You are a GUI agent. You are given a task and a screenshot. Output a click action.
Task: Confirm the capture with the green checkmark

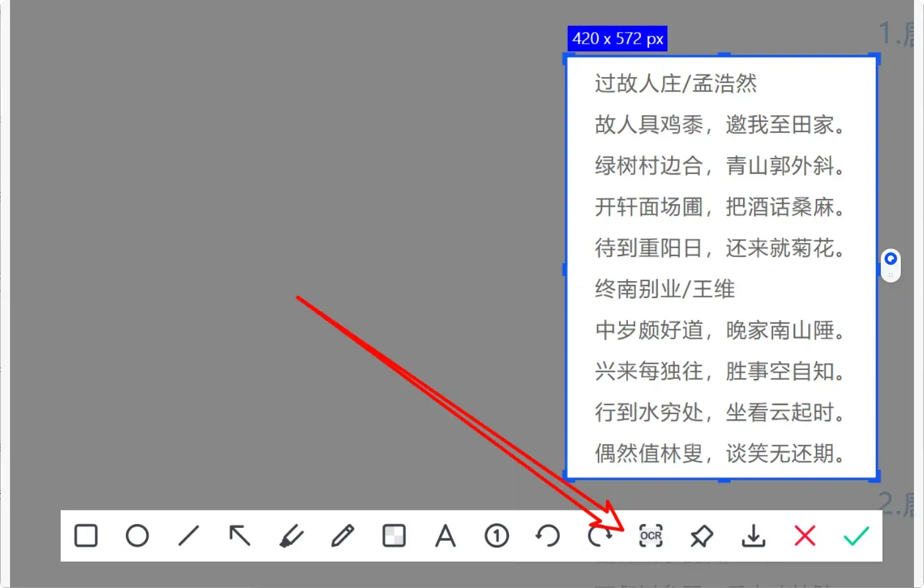[x=856, y=536]
